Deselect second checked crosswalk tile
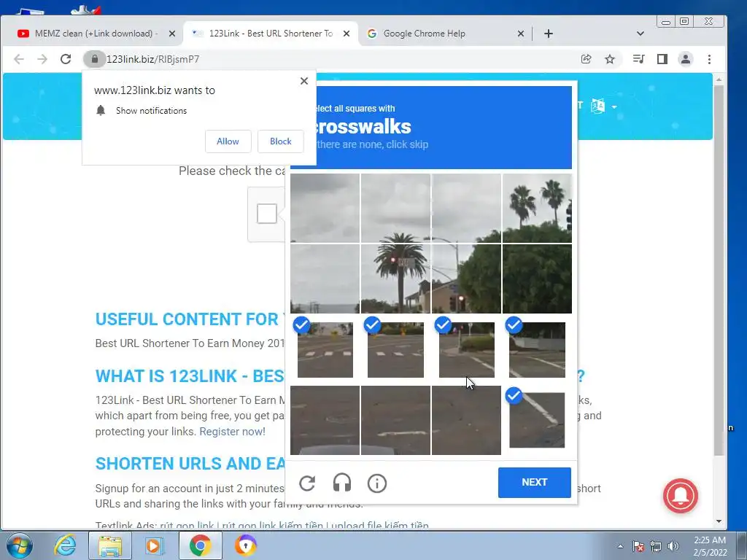The height and width of the screenshot is (560, 747). (x=395, y=349)
